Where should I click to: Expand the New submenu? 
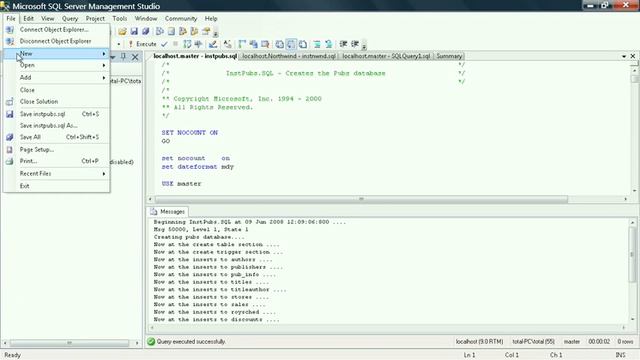[x=57, y=53]
